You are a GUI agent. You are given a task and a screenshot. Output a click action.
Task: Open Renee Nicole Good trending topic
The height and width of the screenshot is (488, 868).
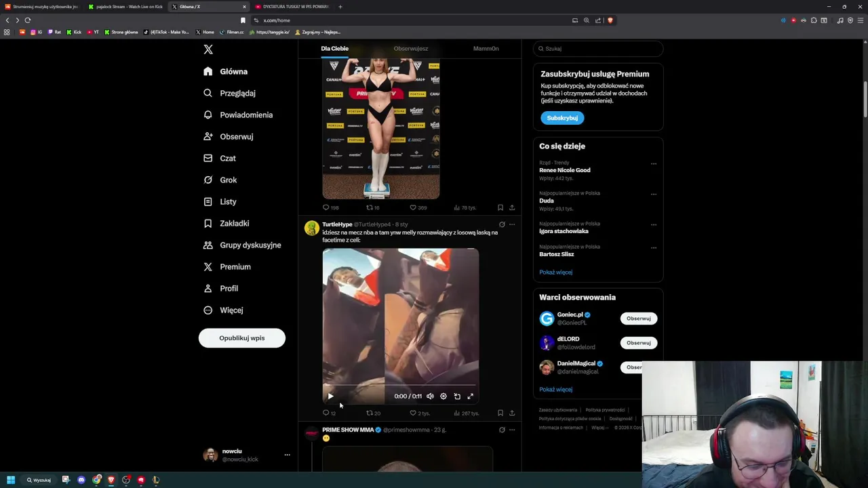565,170
